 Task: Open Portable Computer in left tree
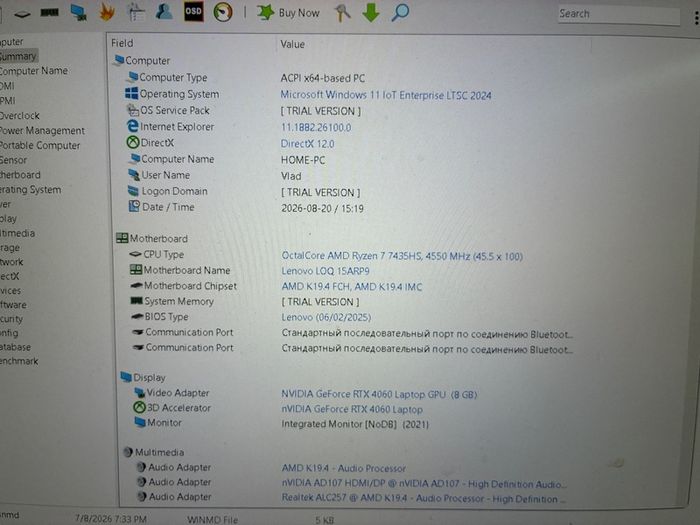pyautogui.click(x=40, y=145)
